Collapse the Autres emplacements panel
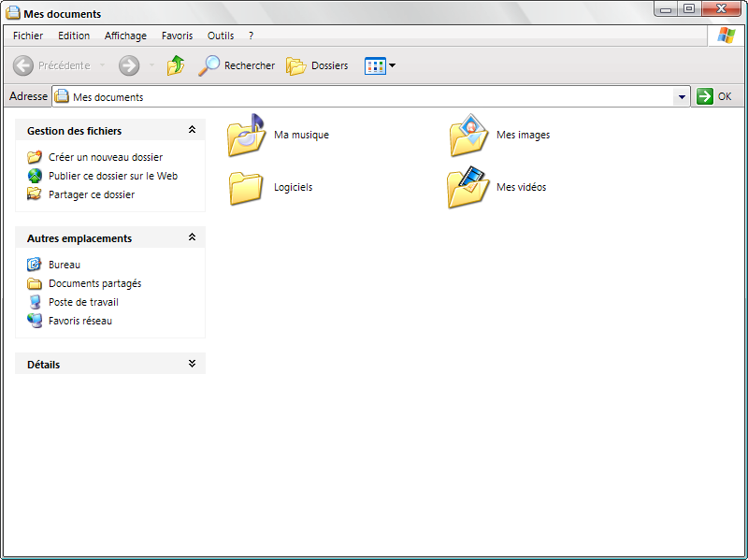 [x=192, y=237]
